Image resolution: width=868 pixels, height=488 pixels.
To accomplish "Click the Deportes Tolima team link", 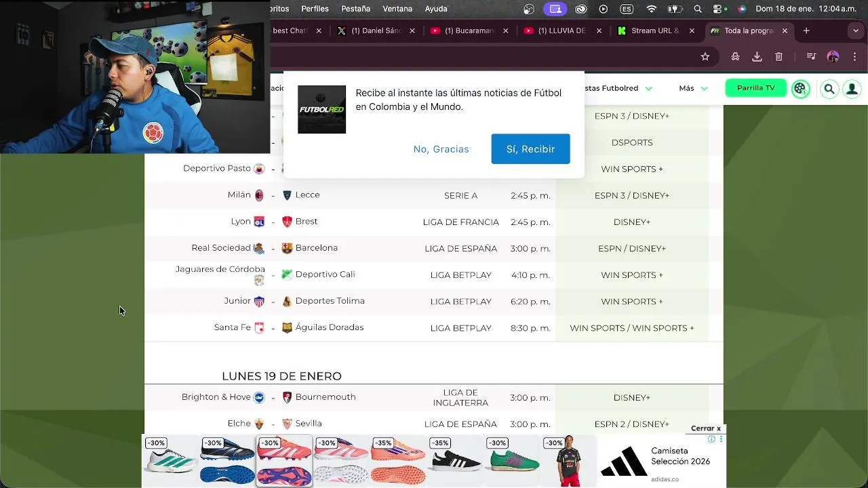I will (x=330, y=301).
